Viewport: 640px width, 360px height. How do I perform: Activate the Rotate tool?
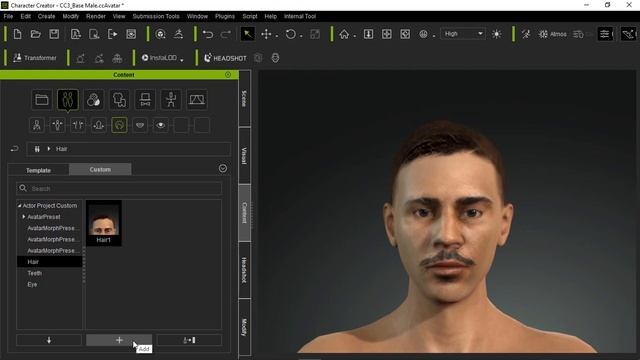pos(290,34)
